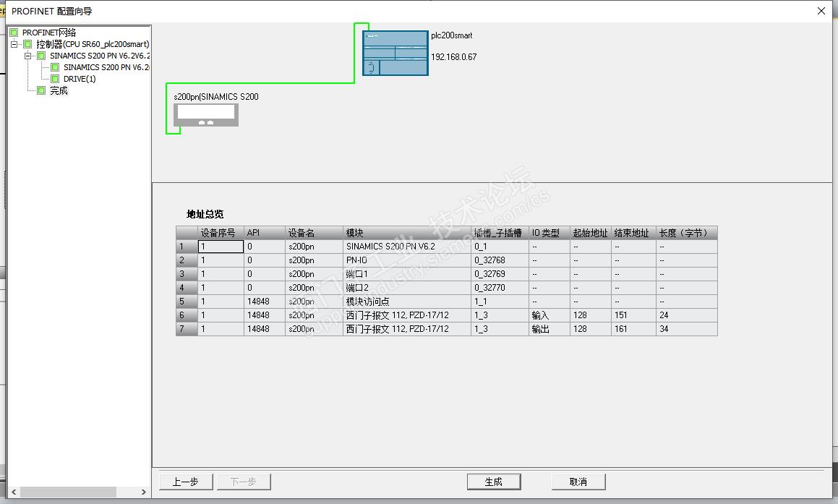Click the 模块 column header
The height and width of the screenshot is (504, 838).
(x=407, y=233)
